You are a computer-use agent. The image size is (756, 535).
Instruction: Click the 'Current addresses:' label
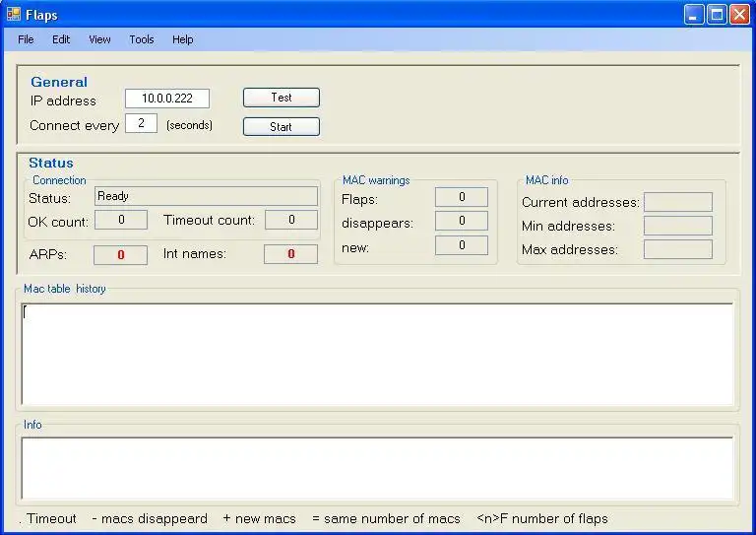(x=581, y=203)
